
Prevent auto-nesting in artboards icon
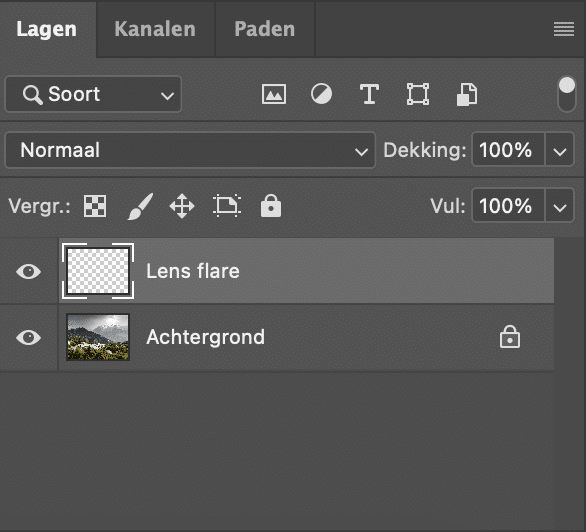tap(227, 205)
